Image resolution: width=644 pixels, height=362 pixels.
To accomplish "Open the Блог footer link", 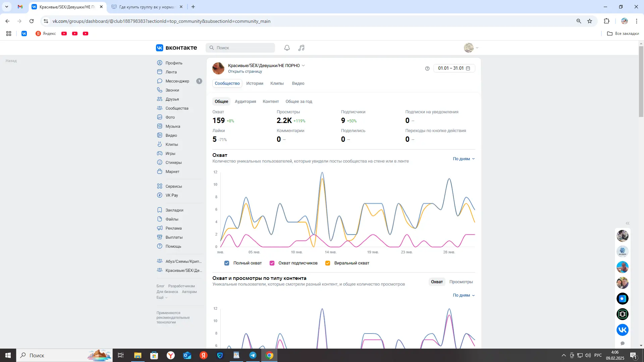I will click(160, 286).
